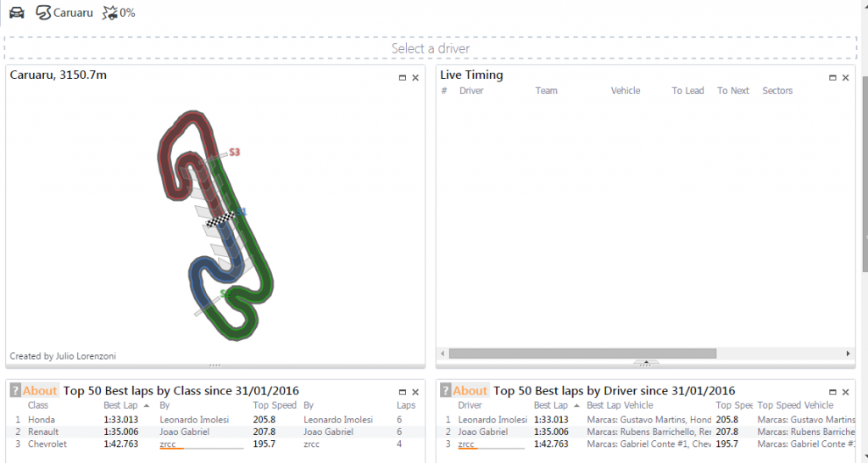Click the Live Timing scrollbar right arrow
This screenshot has width=868, height=463.
click(848, 354)
